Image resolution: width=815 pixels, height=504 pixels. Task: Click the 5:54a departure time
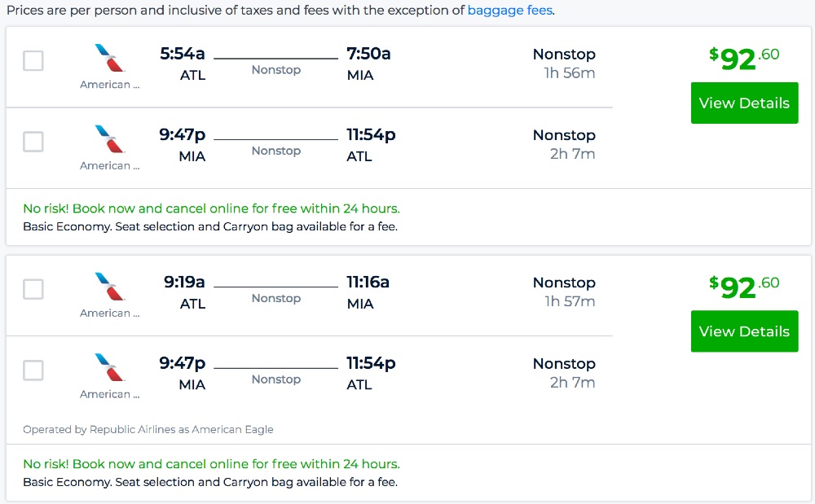click(183, 54)
